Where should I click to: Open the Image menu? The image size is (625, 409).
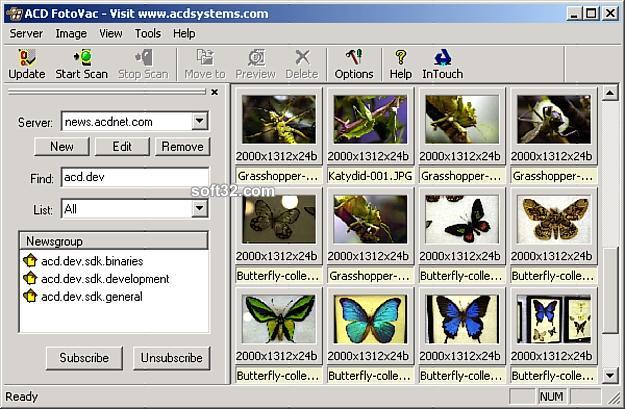tap(71, 33)
